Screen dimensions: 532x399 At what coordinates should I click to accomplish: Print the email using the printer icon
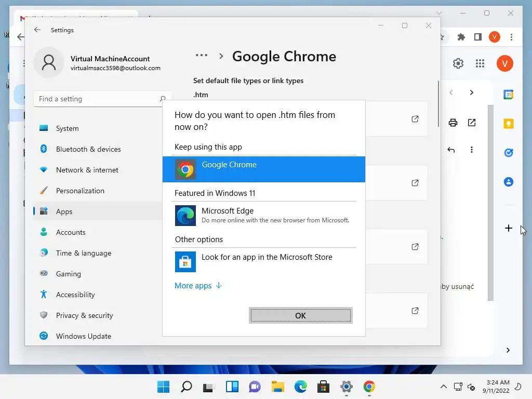click(x=453, y=123)
